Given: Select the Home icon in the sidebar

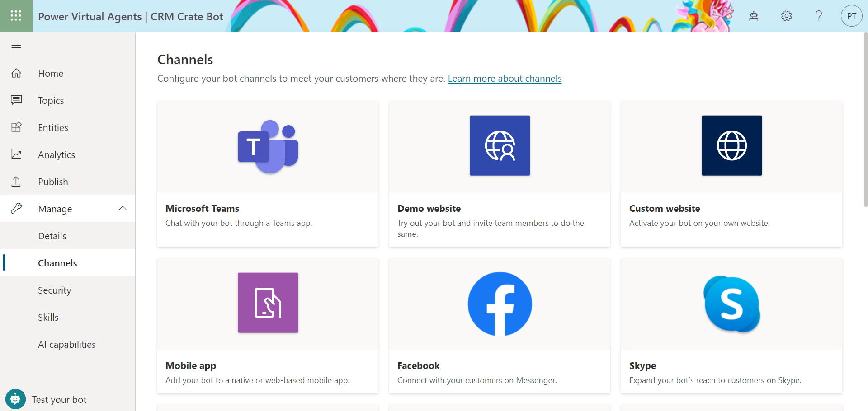Looking at the screenshot, I should click(x=16, y=73).
